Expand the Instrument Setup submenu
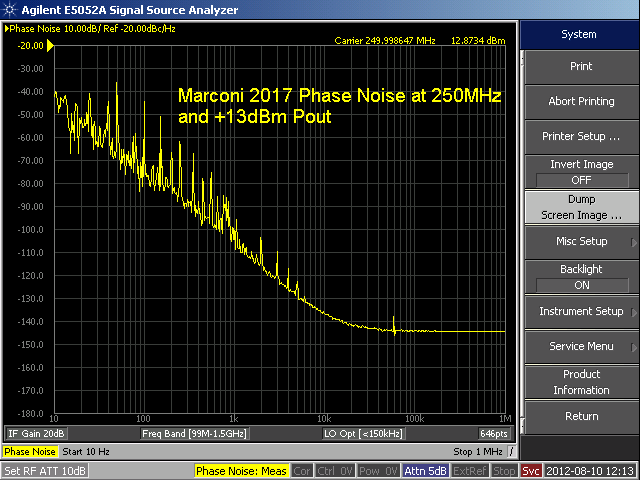Image resolution: width=640 pixels, height=480 pixels. pyautogui.click(x=581, y=312)
